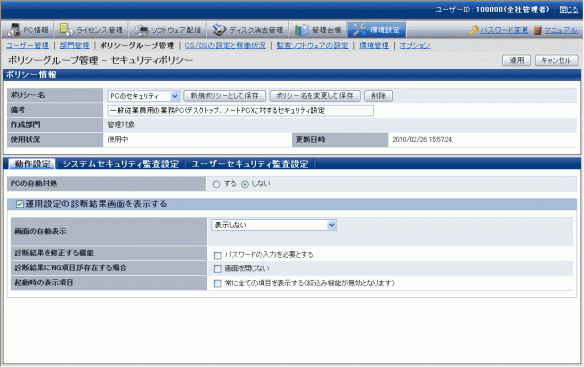Toggle 運用設定の診断結果画面を表示する checkbox

coord(20,204)
